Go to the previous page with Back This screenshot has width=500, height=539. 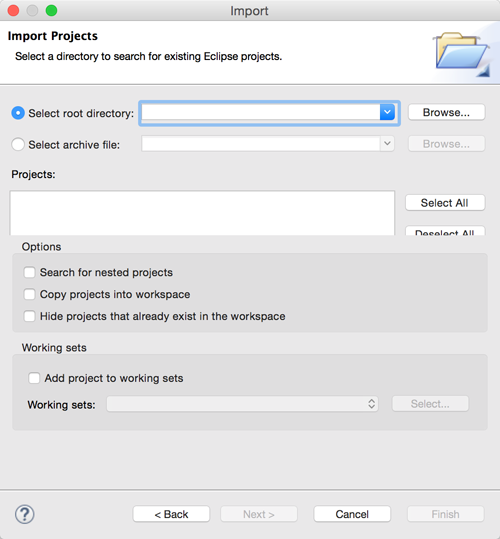pyautogui.click(x=171, y=514)
